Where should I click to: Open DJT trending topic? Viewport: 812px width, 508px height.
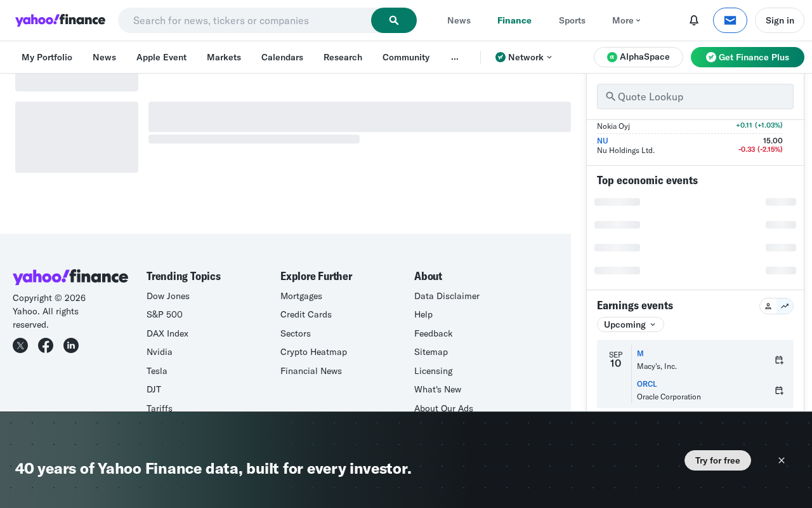(154, 389)
